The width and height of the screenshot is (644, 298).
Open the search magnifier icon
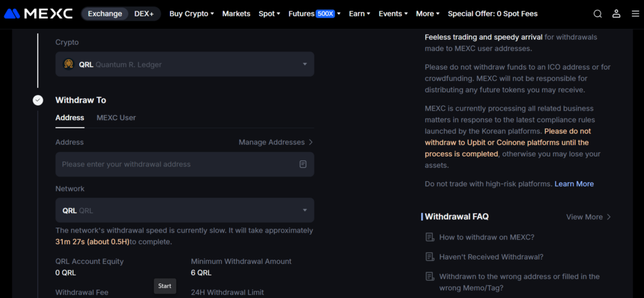click(597, 14)
